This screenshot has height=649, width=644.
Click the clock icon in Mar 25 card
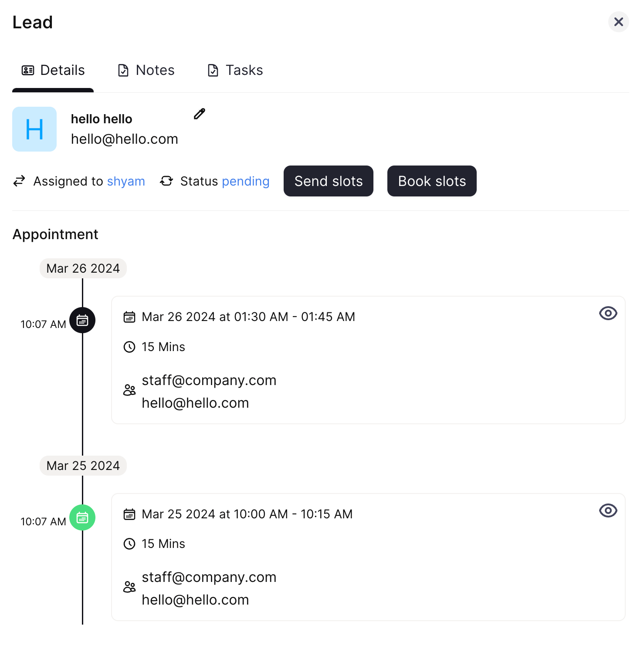click(129, 544)
